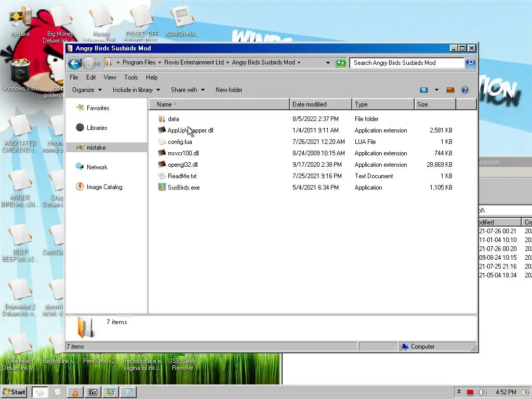Viewport: 532px width, 399px height.
Task: Click the AppUpWrapper.dll file name
Action: click(x=190, y=130)
